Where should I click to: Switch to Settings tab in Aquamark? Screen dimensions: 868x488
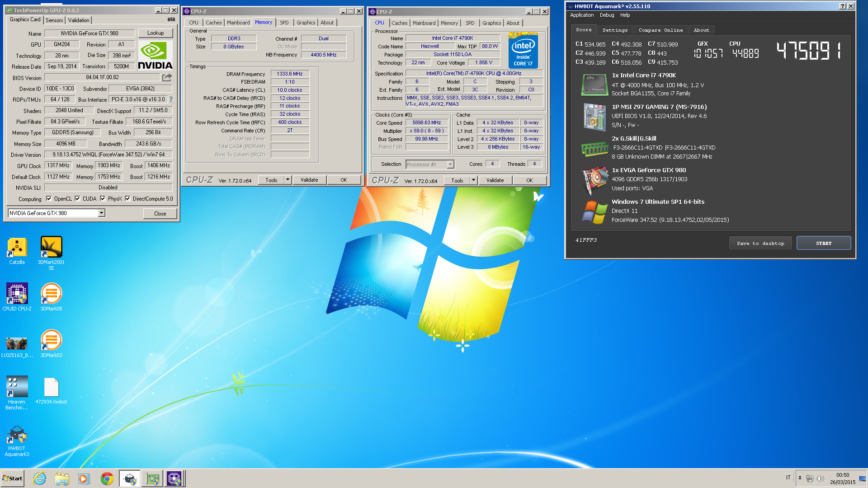point(615,30)
